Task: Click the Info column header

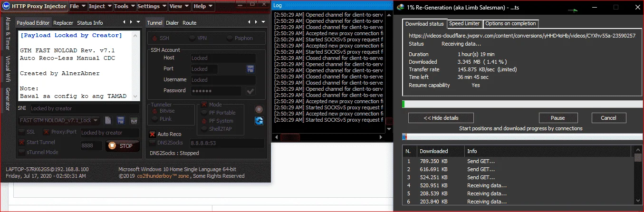Action: tap(548, 151)
